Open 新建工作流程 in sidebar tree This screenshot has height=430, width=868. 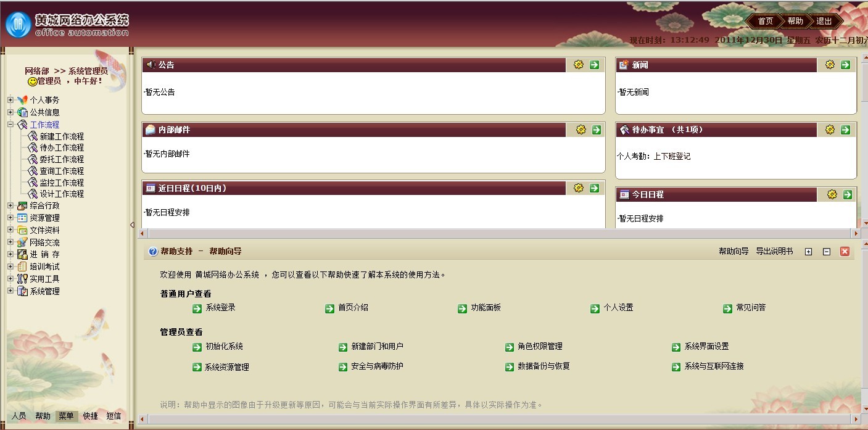coord(61,136)
